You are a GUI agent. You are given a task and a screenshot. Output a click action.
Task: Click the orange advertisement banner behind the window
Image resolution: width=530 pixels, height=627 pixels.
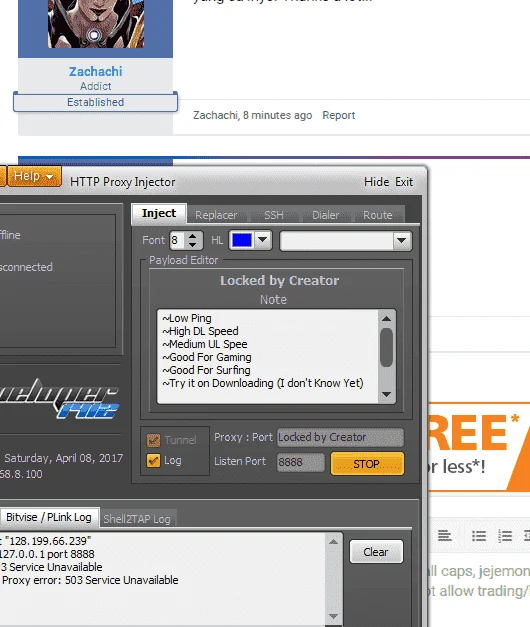(x=479, y=447)
